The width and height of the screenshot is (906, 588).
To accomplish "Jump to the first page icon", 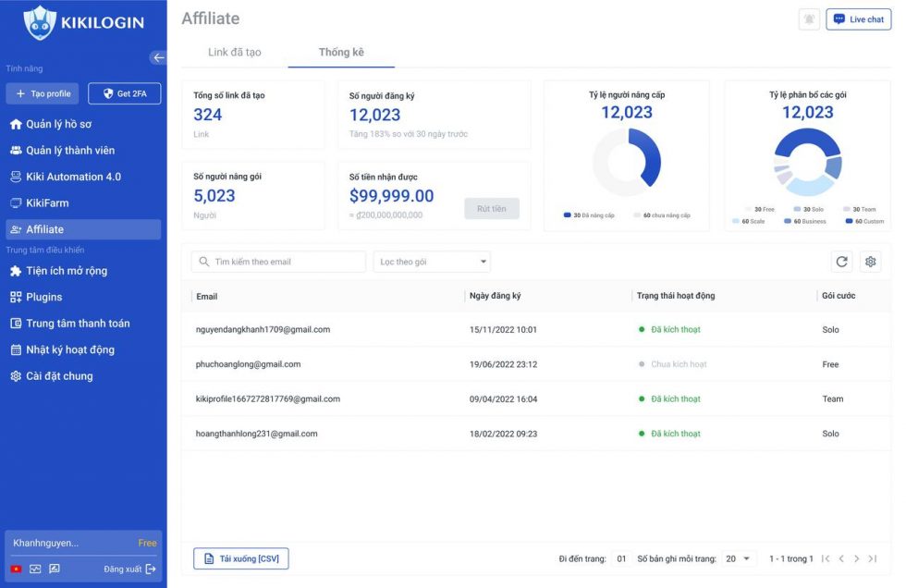I will 826,558.
